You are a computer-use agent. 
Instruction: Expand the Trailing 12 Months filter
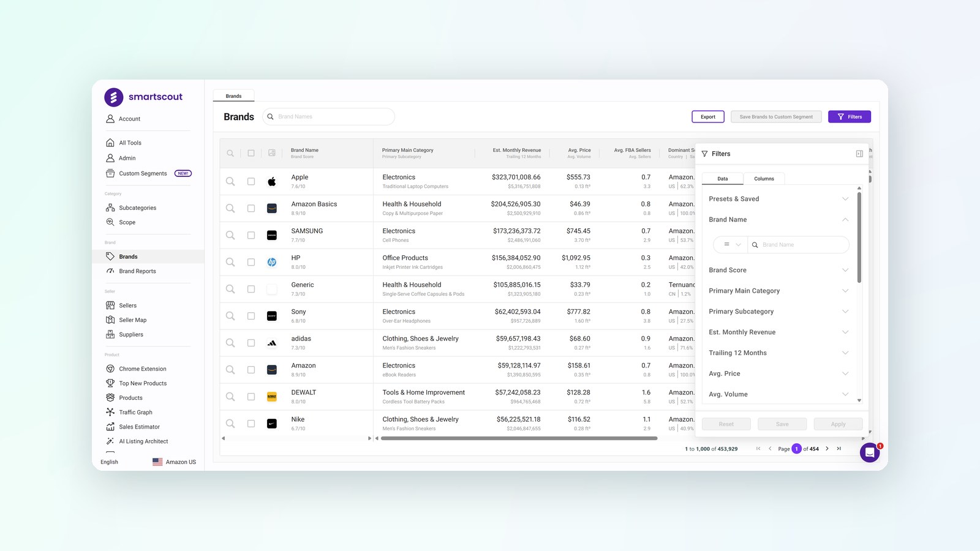pyautogui.click(x=778, y=353)
